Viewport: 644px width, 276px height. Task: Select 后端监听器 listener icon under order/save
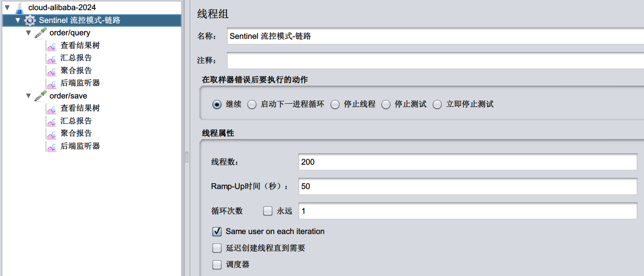pos(51,146)
